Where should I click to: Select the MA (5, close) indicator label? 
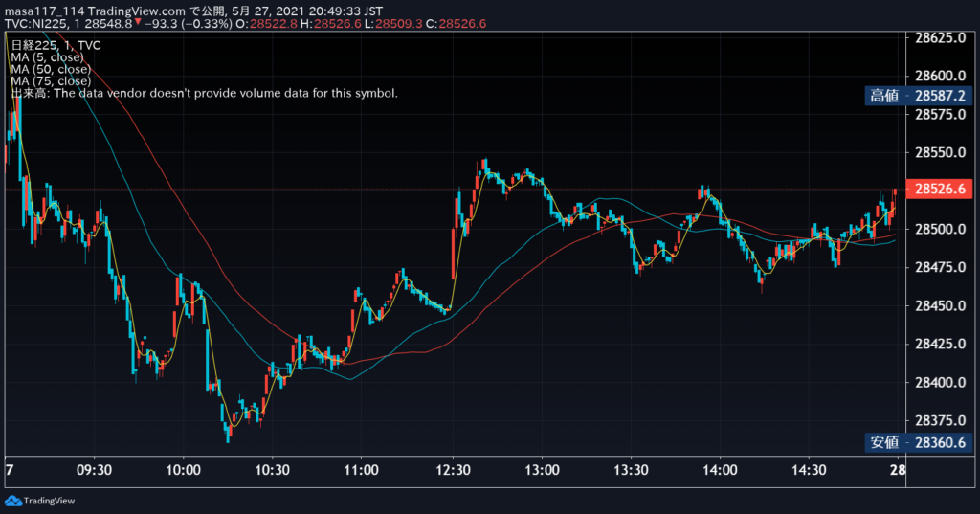pyautogui.click(x=47, y=56)
